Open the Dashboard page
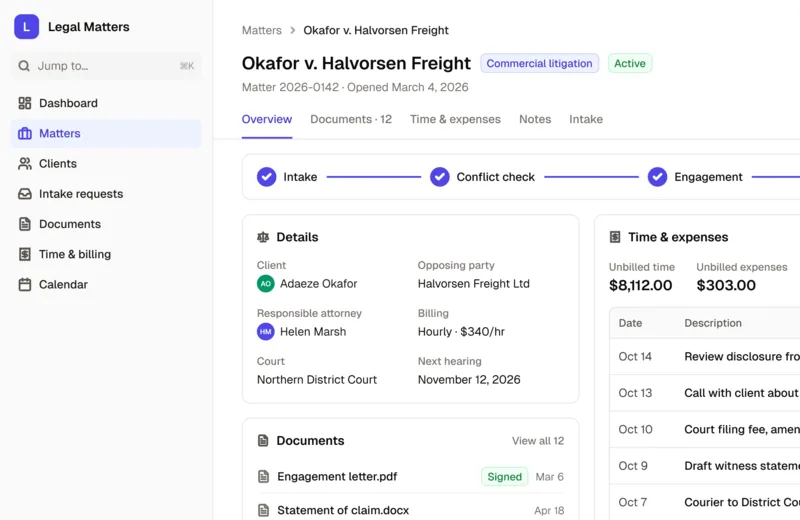This screenshot has height=520, width=800. [106, 103]
